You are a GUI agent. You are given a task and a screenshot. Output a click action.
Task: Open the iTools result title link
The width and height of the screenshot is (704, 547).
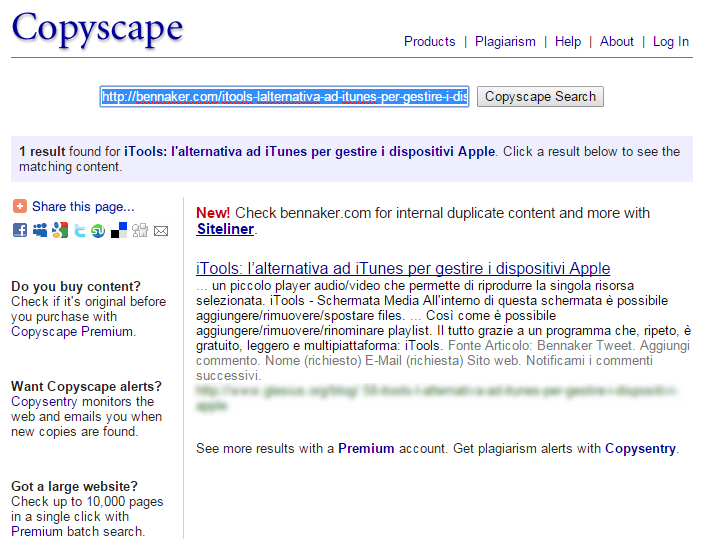[x=403, y=269]
